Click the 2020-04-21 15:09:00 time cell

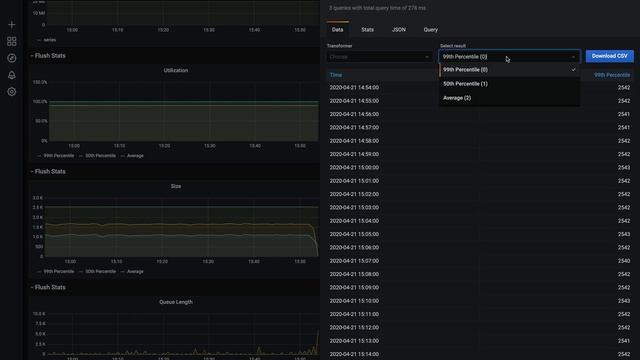(354, 287)
